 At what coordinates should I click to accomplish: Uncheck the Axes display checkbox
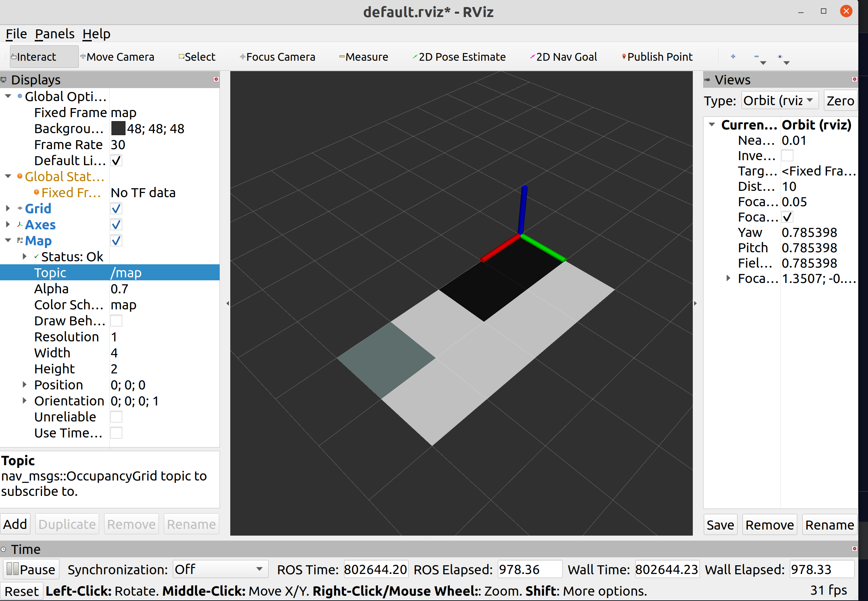116,225
